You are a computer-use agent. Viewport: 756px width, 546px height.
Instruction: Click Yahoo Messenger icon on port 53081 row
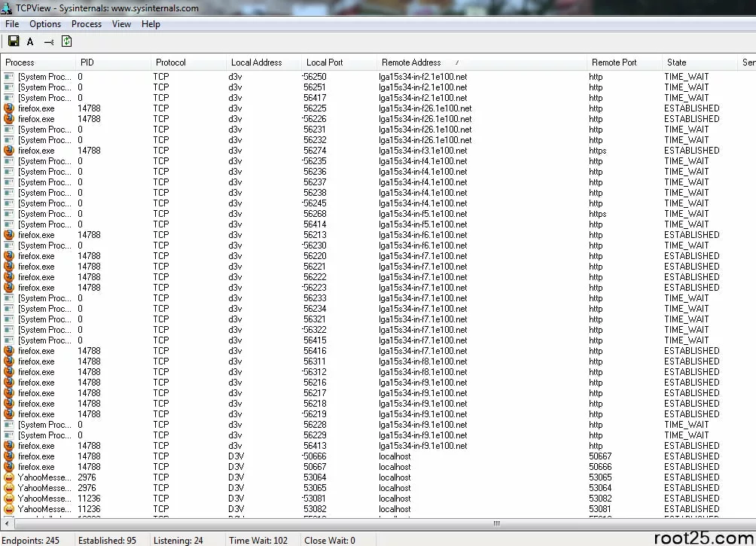pos(9,499)
